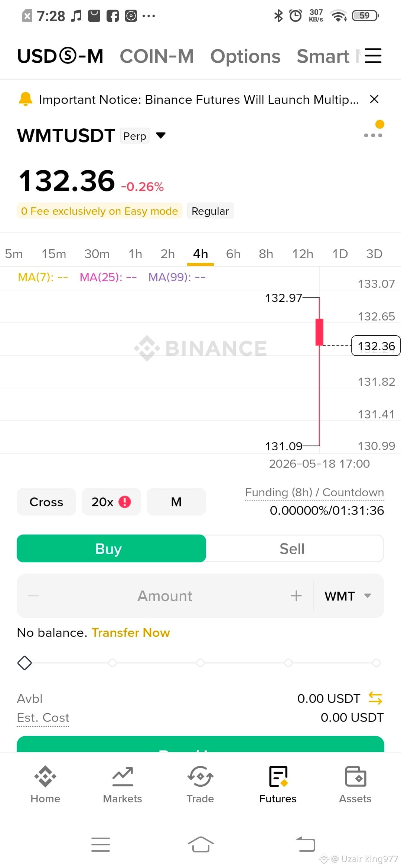Tap the notice bell icon
This screenshot has height=868, width=401.
coord(26,99)
